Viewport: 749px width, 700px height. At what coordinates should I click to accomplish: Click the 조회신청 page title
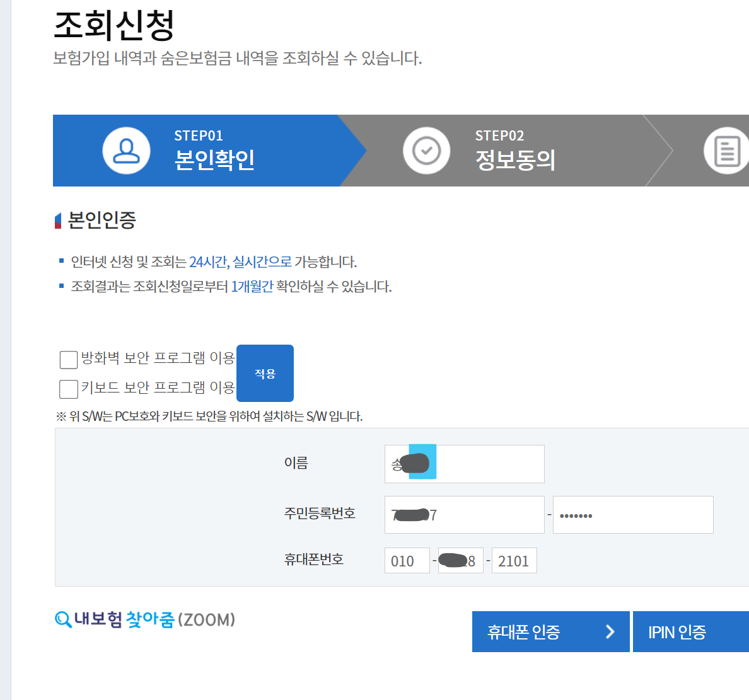pyautogui.click(x=114, y=25)
